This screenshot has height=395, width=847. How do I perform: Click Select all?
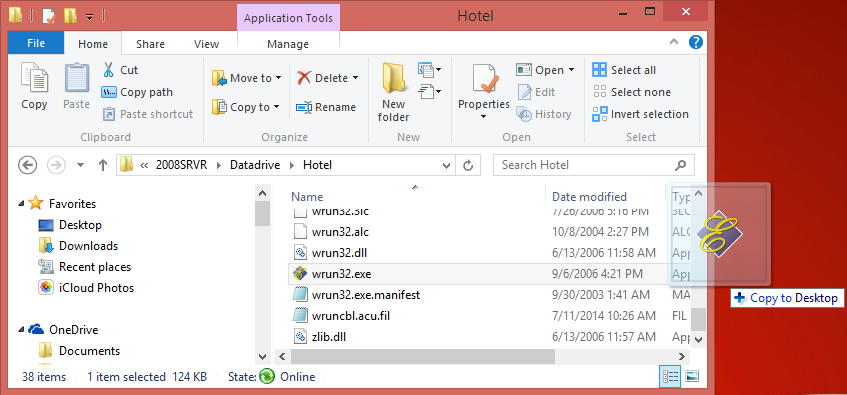click(x=624, y=70)
